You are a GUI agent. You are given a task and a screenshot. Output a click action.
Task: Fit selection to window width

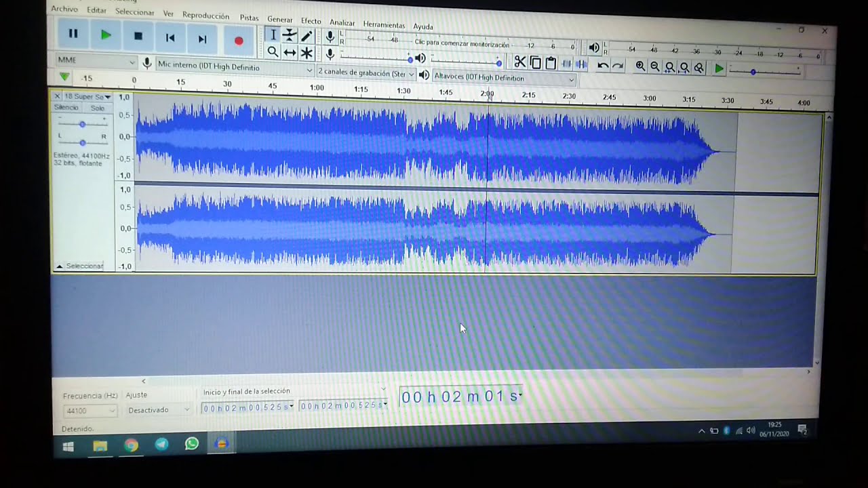pyautogui.click(x=669, y=67)
